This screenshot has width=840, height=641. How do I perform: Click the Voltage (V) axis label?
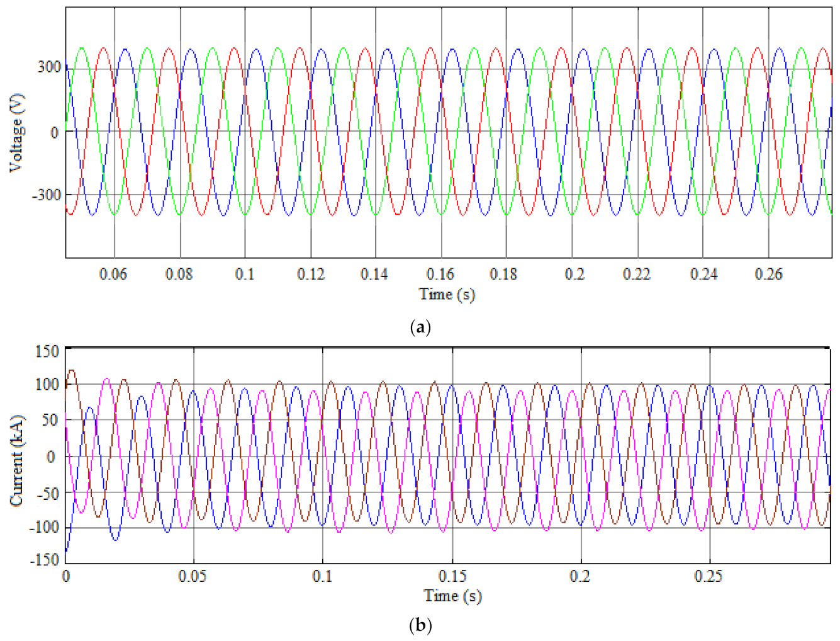17,132
